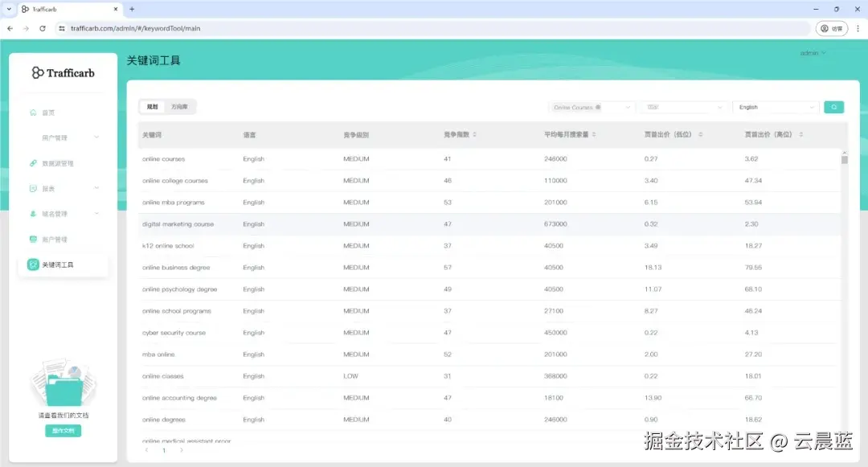Click the "online classes" keyword
The width and height of the screenshot is (868, 467).
coord(162,376)
